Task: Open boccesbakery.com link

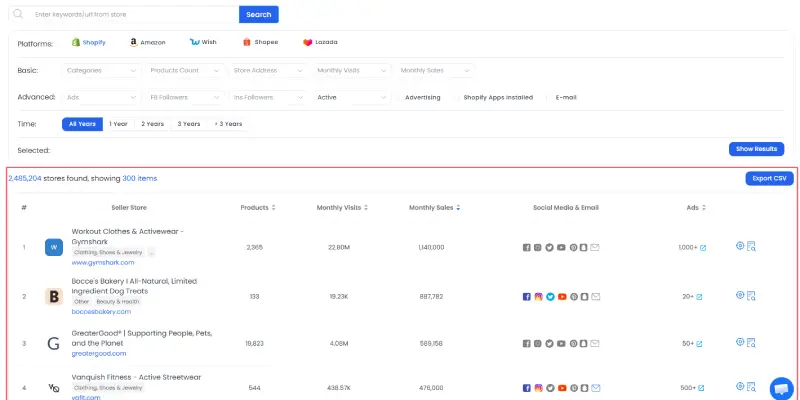Action: coord(101,311)
